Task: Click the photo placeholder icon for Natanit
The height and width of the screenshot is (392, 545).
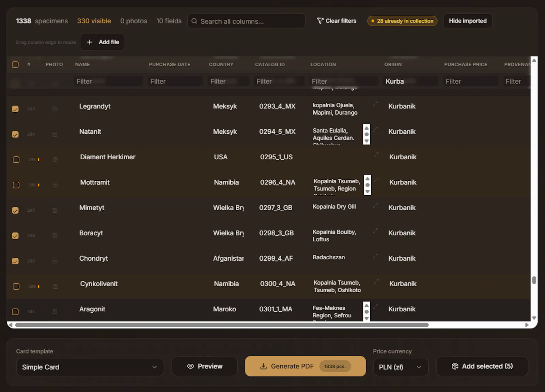Action: [55, 134]
